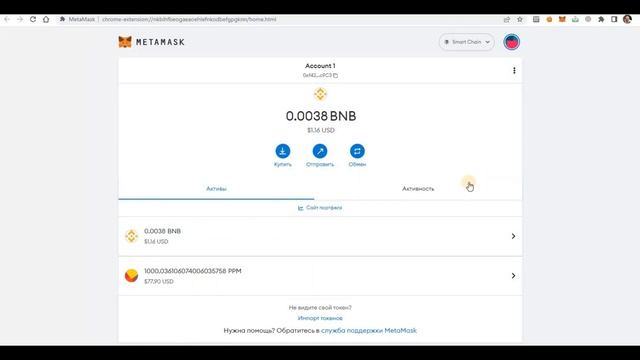Open the PPM token row
The width and height of the screenshot is (640, 360).
[320, 276]
